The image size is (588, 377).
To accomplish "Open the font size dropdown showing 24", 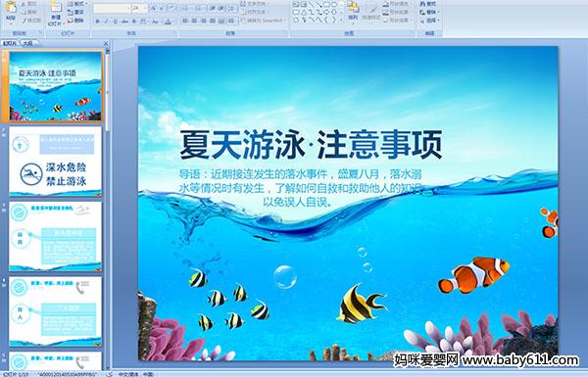I will 139,8.
